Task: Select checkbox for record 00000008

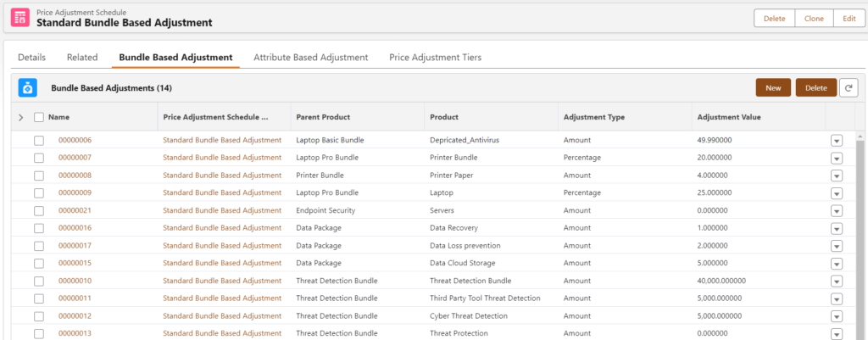Action: click(39, 176)
